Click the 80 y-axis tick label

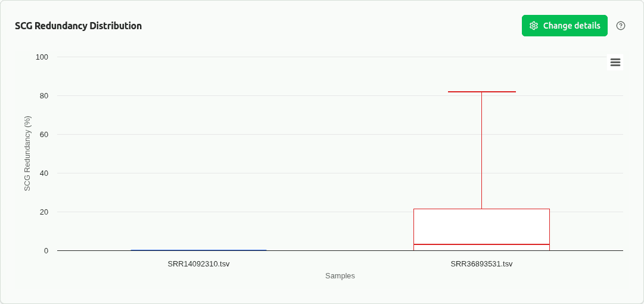[43, 95]
